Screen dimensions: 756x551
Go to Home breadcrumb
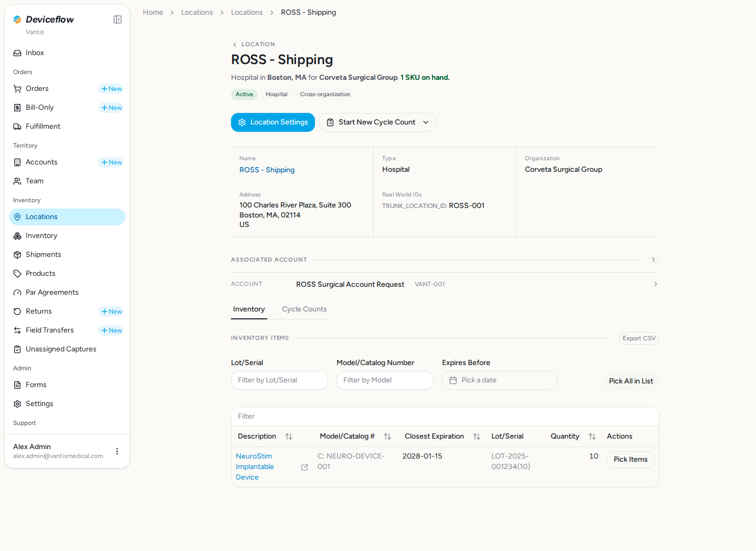[x=153, y=12]
